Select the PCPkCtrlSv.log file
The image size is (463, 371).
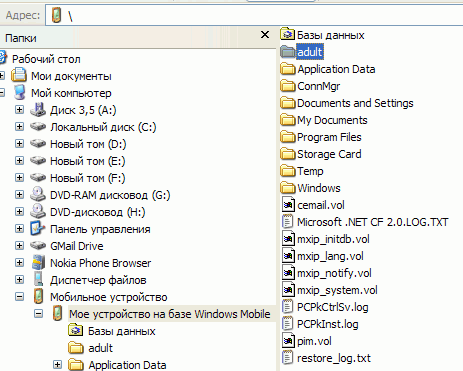point(333,307)
